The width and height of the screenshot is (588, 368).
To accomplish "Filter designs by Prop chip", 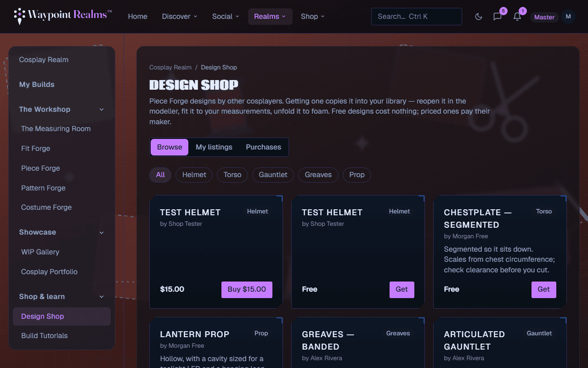I will coord(357,175).
